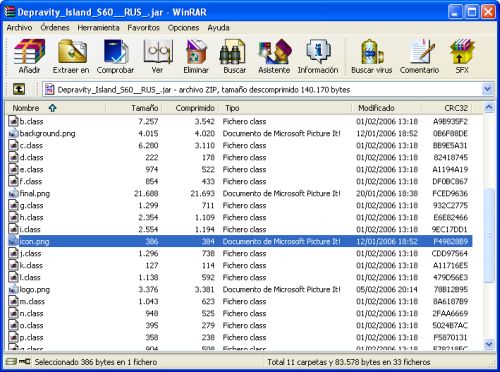Click file icon of final.png
The image size is (500, 372).
click(13, 194)
